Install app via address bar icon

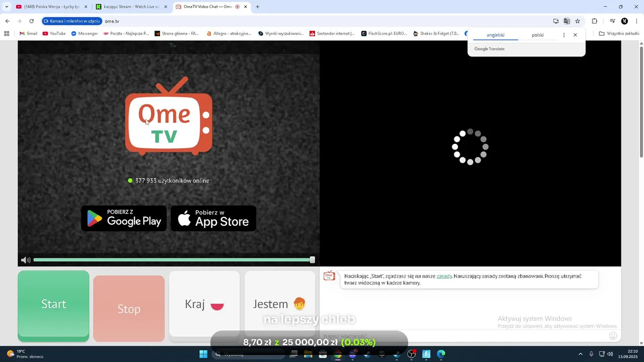coord(556,21)
